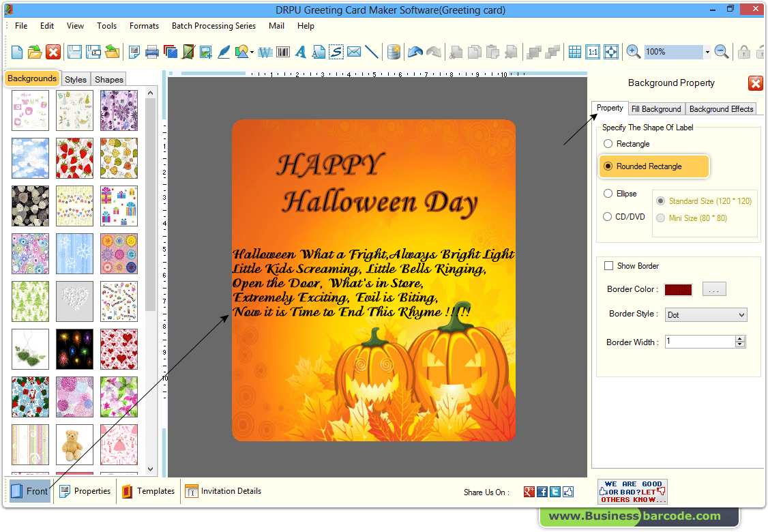768x532 pixels.
Task: Select the diagonal line drawing tool
Action: pos(372,52)
